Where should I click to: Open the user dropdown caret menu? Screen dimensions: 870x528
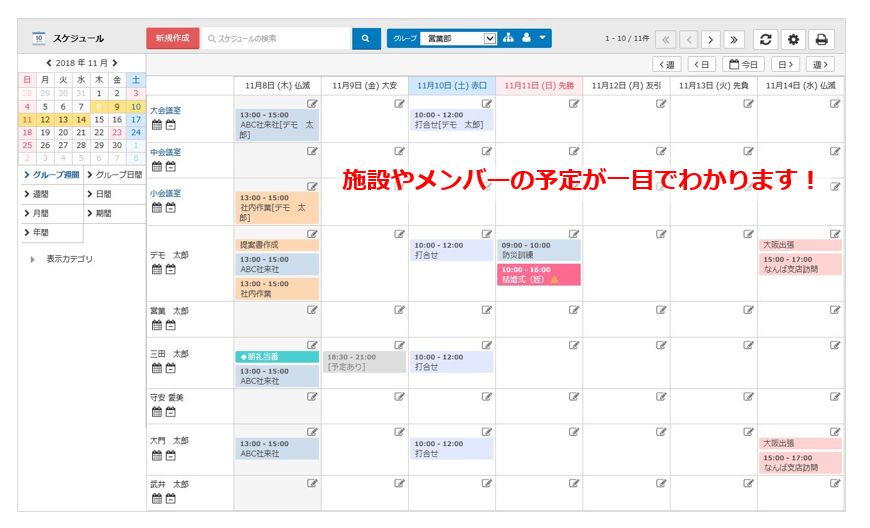coord(542,39)
